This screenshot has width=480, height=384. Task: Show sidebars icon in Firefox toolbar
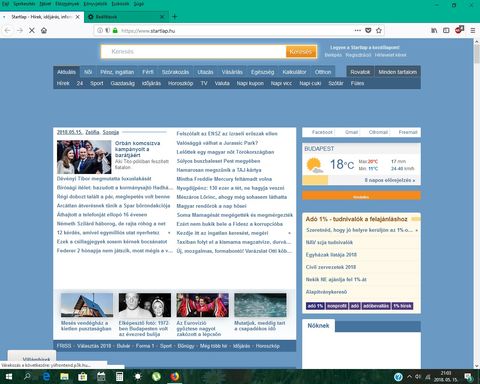[446, 30]
